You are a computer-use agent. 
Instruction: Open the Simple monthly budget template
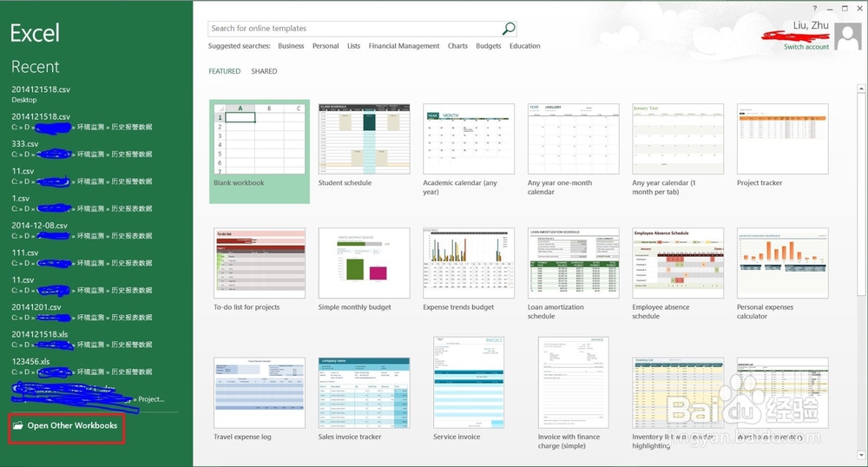365,270
